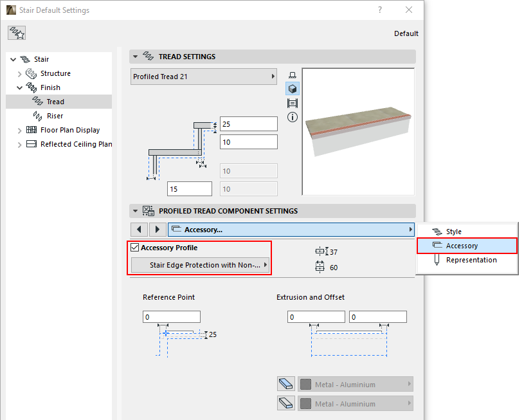Select Reflected Ceiling Plan tree item
Viewport: 524px width, 420px height.
77,144
